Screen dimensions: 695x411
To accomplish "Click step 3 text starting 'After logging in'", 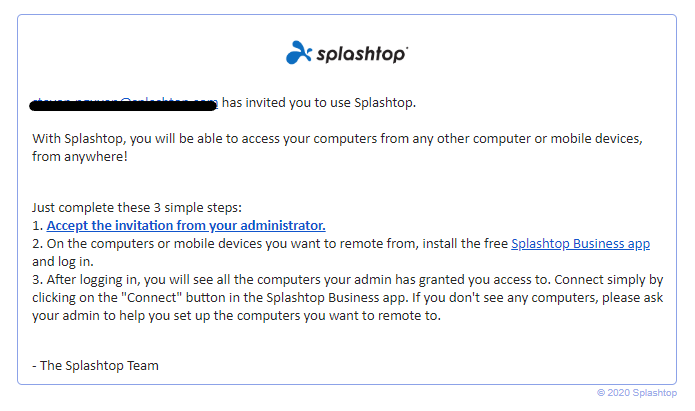I will (355, 280).
